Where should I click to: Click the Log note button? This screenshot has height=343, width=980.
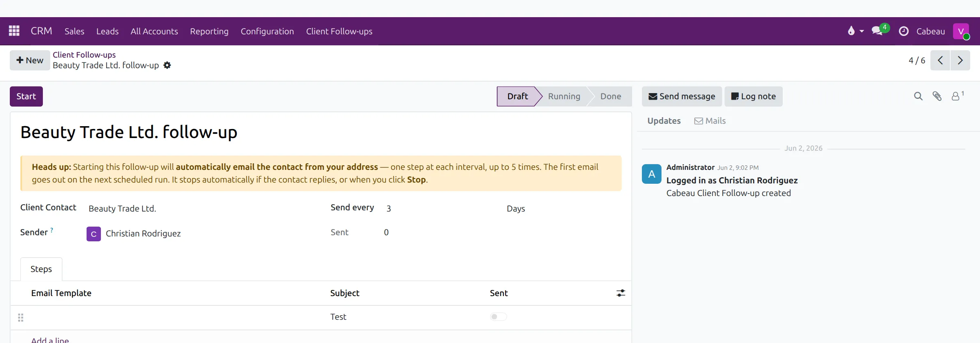pos(753,96)
